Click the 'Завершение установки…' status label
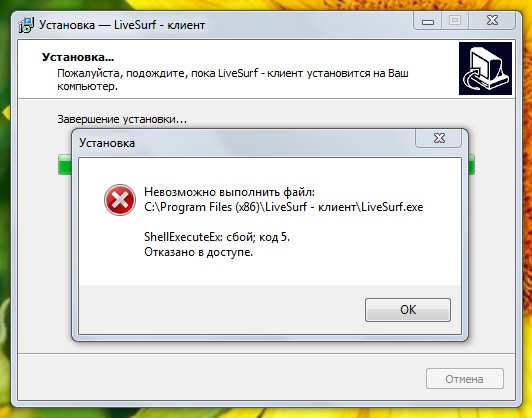 122,119
